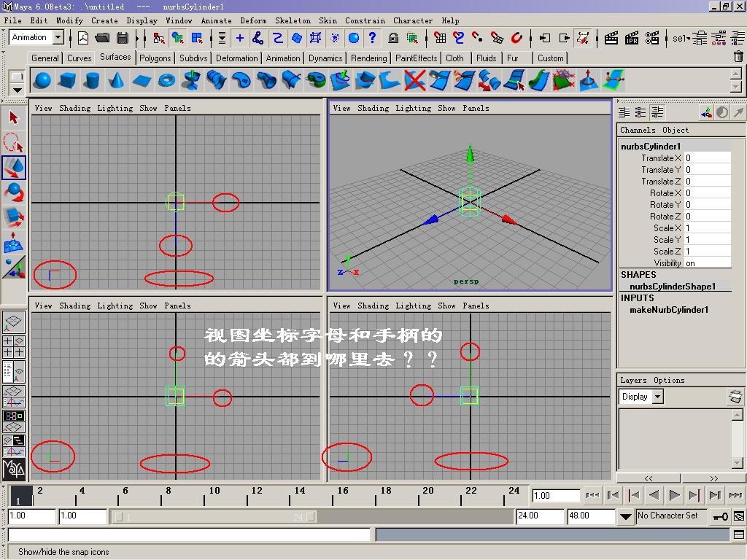
Task: Play the animation forwards
Action: [674, 495]
